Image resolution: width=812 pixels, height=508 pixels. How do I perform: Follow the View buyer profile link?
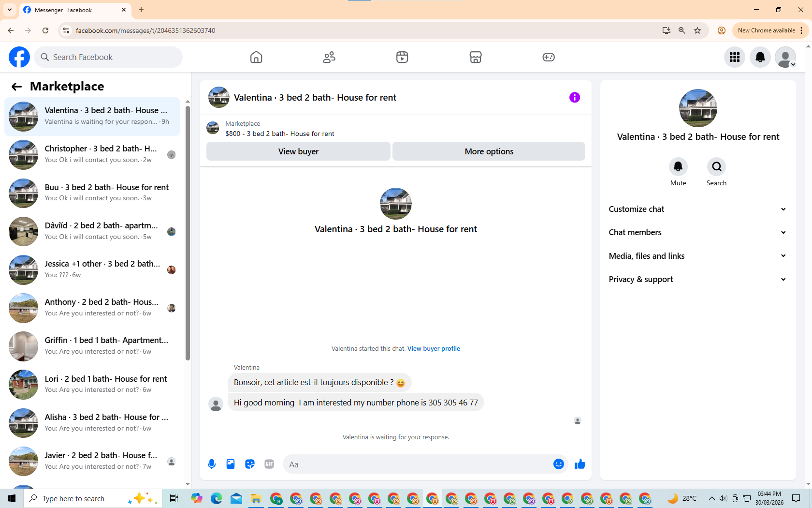[x=434, y=349]
